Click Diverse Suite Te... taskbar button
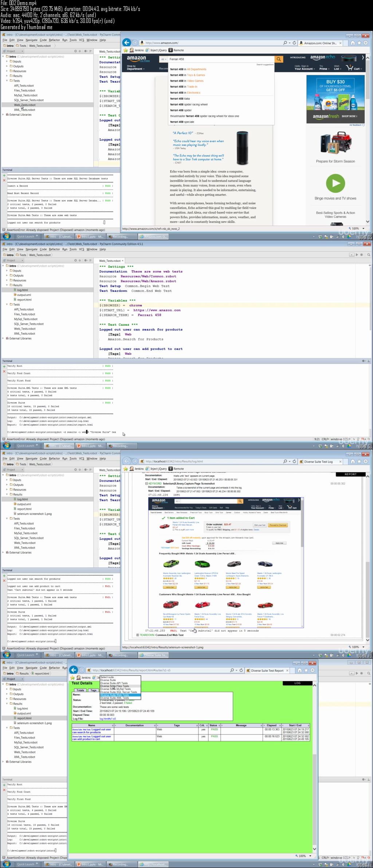Screen dimensions: 373x868 153,655
